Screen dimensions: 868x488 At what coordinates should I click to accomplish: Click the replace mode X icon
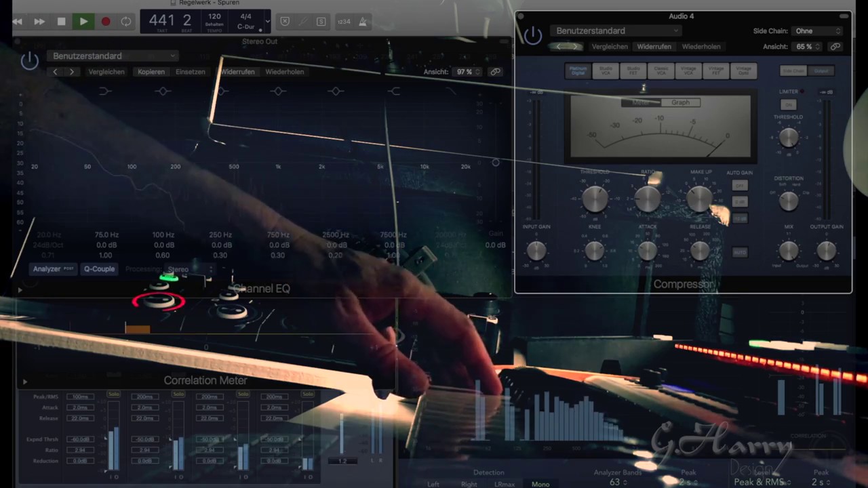[285, 22]
